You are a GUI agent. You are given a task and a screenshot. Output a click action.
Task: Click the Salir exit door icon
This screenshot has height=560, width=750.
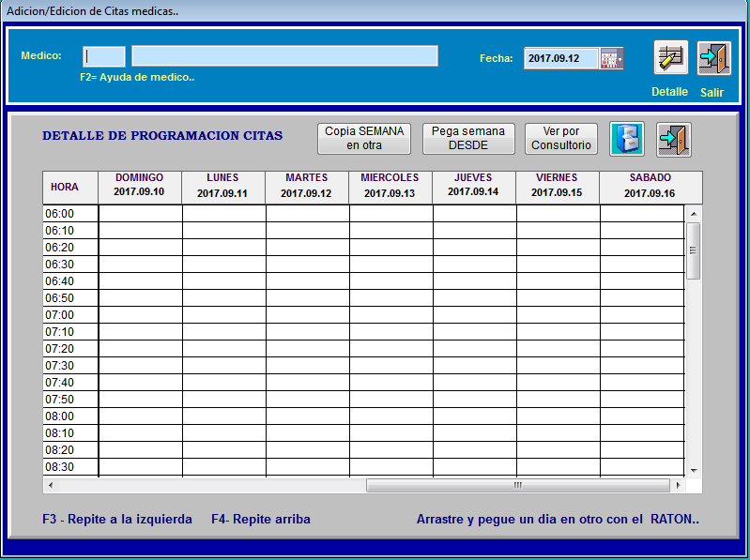click(713, 58)
